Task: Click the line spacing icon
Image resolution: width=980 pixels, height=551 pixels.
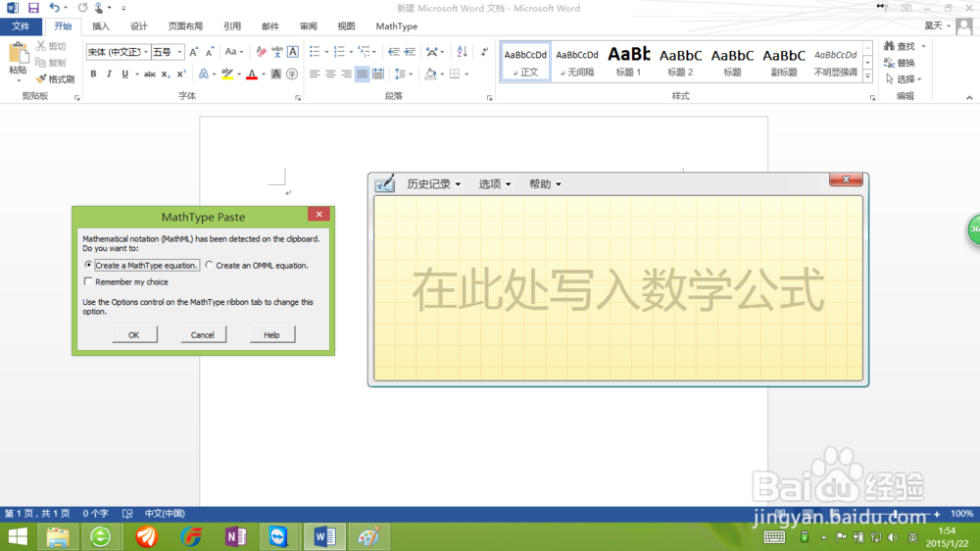Action: click(400, 74)
